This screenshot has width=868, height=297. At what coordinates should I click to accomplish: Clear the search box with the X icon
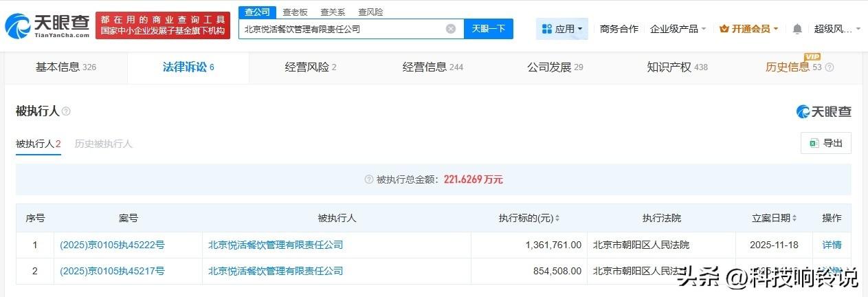pyautogui.click(x=451, y=29)
